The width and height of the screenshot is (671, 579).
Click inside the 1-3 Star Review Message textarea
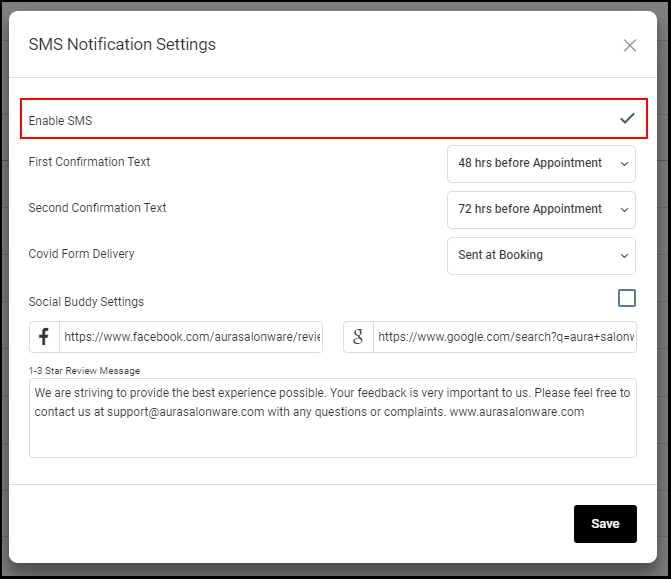coord(333,418)
